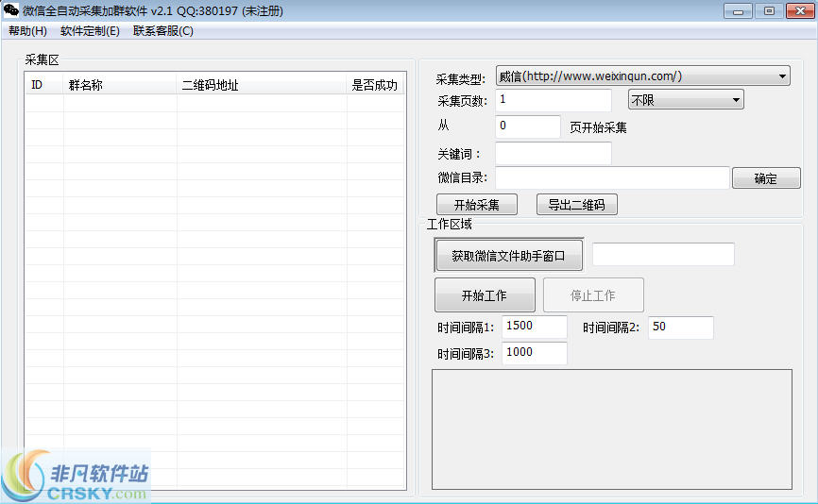
Task: Open the 联系客服(C) menu
Action: [x=162, y=31]
